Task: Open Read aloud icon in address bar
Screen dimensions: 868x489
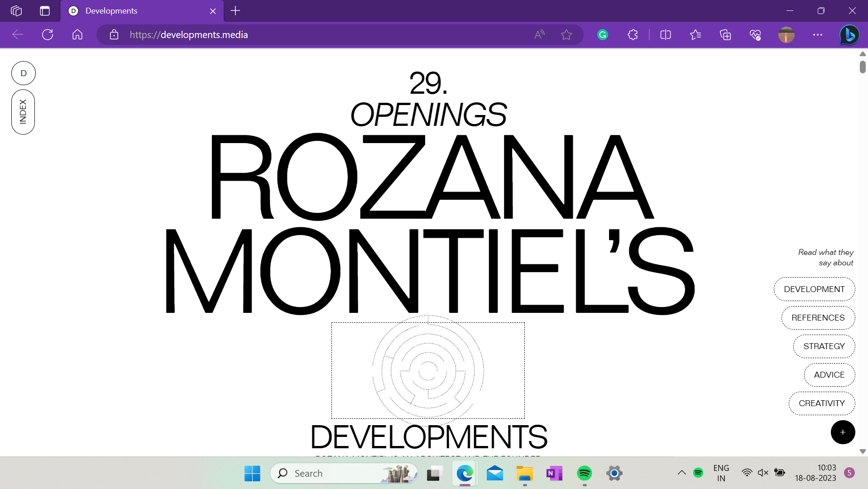Action: 539,35
